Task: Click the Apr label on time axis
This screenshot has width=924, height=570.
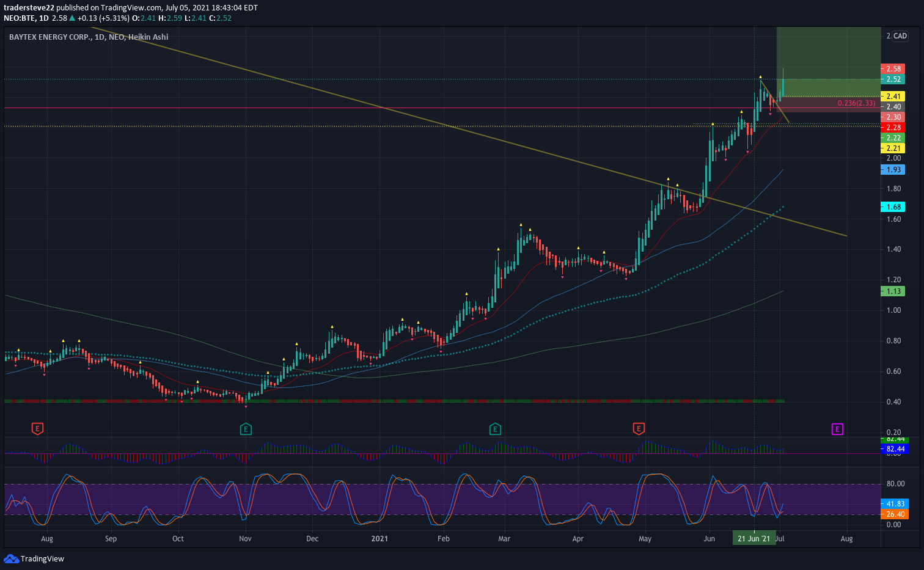Action: click(x=577, y=539)
